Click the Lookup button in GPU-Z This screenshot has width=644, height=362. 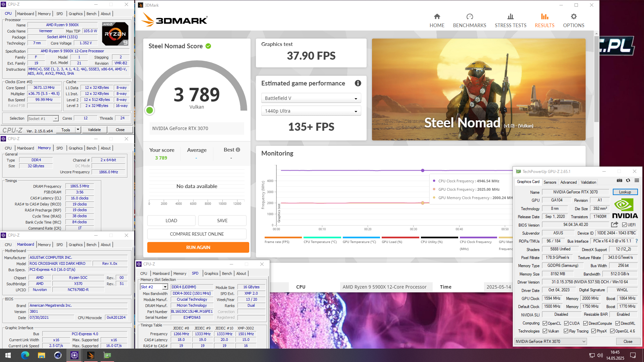coord(625,192)
